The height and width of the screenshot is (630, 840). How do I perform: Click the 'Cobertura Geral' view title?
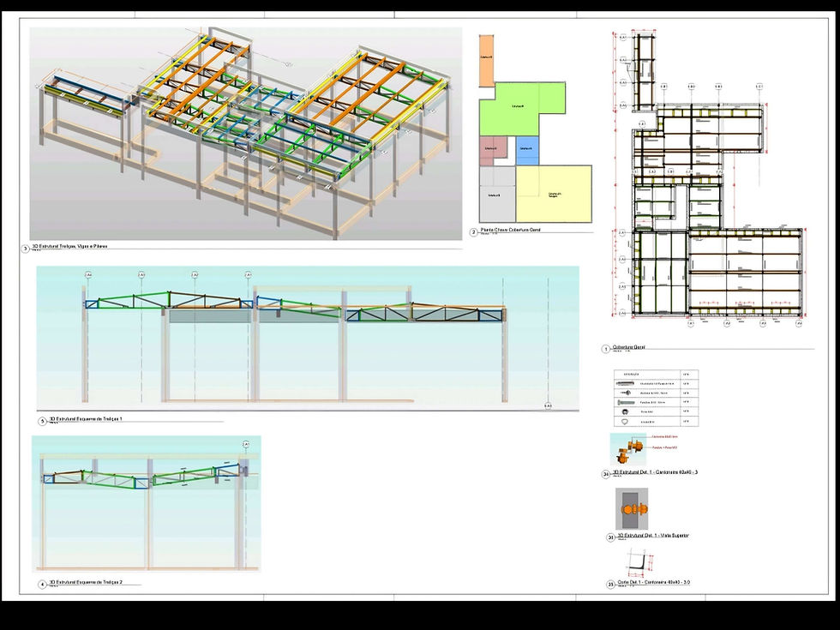coord(628,347)
